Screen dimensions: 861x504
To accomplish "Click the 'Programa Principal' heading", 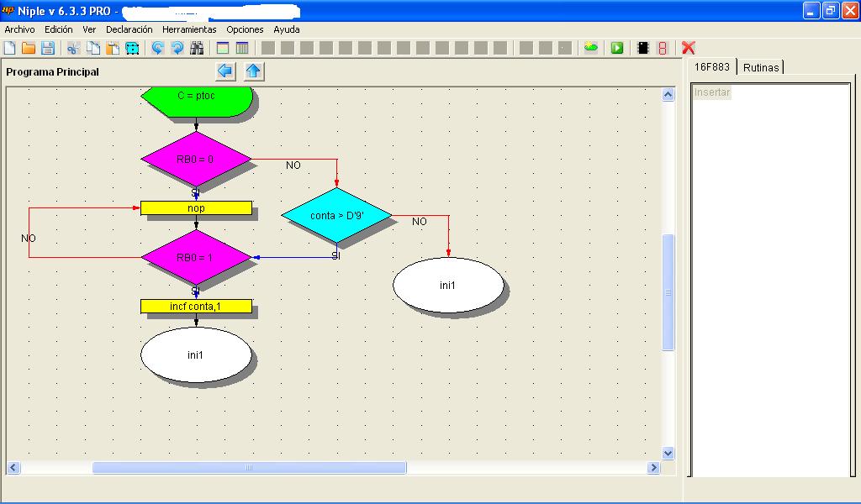I will pos(53,72).
